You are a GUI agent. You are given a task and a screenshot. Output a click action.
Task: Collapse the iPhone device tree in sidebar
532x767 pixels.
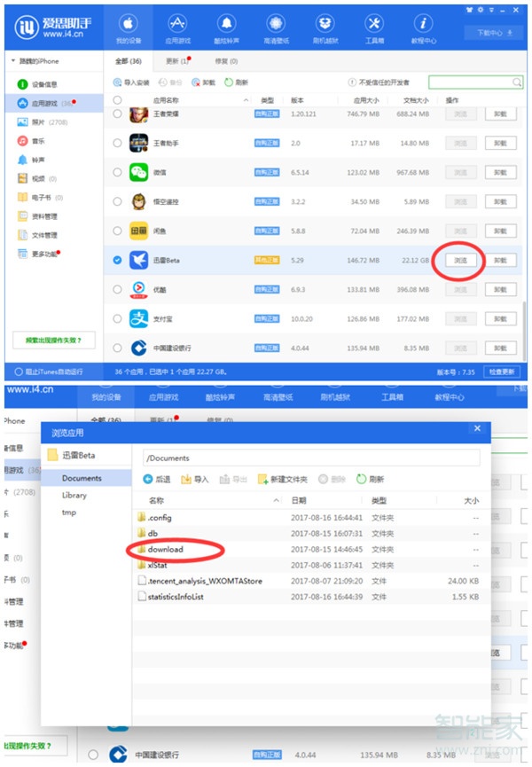pyautogui.click(x=13, y=61)
